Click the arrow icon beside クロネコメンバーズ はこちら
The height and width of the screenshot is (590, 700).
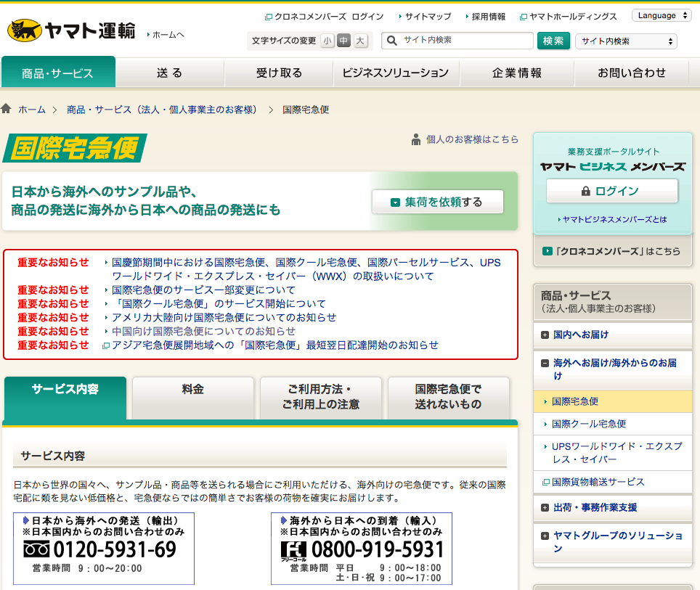548,251
